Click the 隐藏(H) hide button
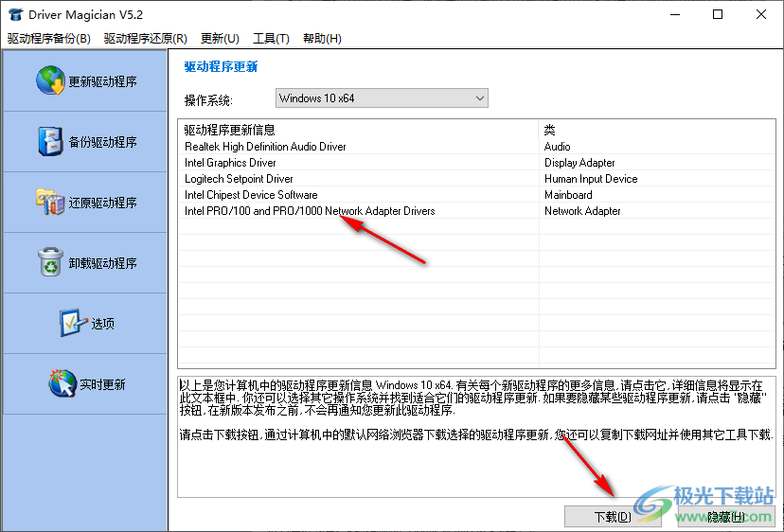 point(726,516)
